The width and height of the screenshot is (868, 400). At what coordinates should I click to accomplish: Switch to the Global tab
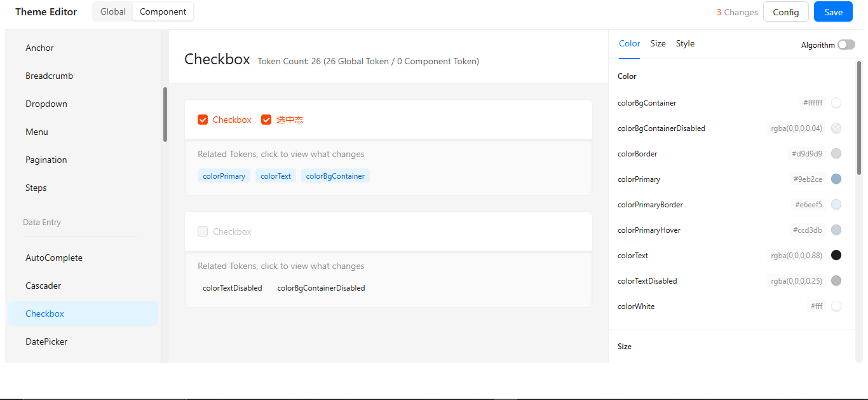[113, 11]
